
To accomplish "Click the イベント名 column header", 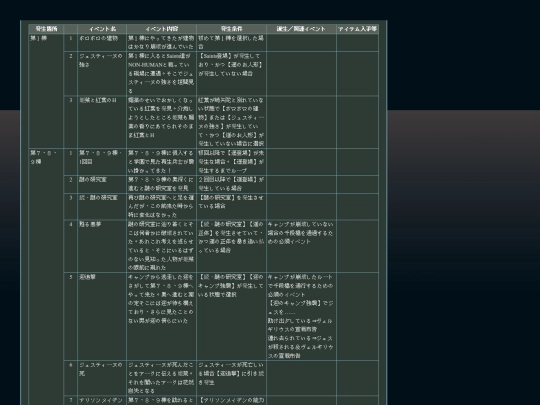I will (102, 29).
